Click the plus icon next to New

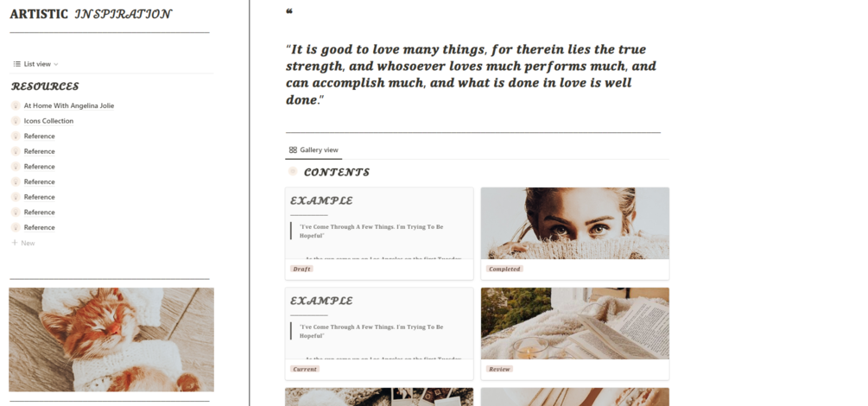coord(15,243)
